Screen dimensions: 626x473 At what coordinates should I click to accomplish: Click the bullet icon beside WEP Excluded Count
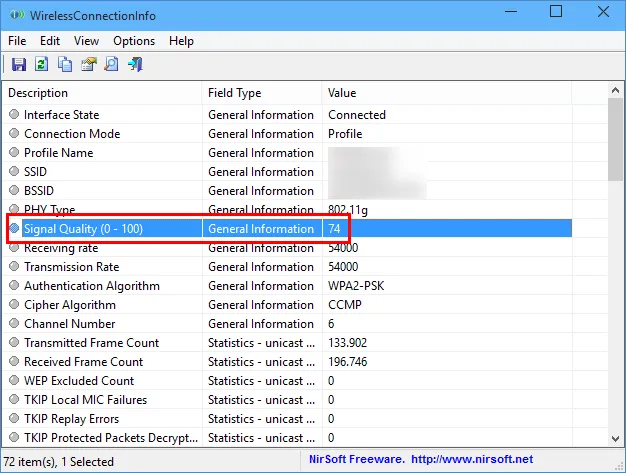14,380
